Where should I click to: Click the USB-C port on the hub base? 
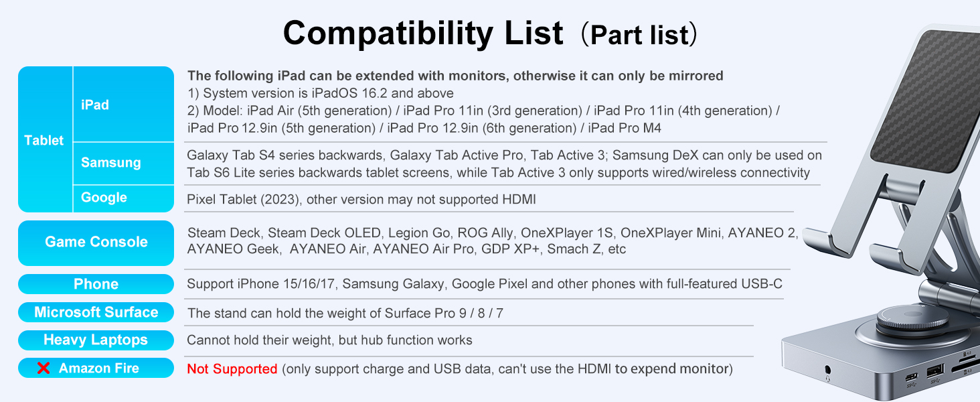pos(911,376)
